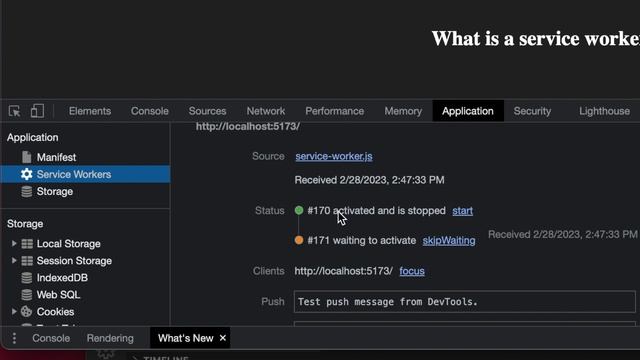Select Storage under the Application section

click(x=55, y=191)
